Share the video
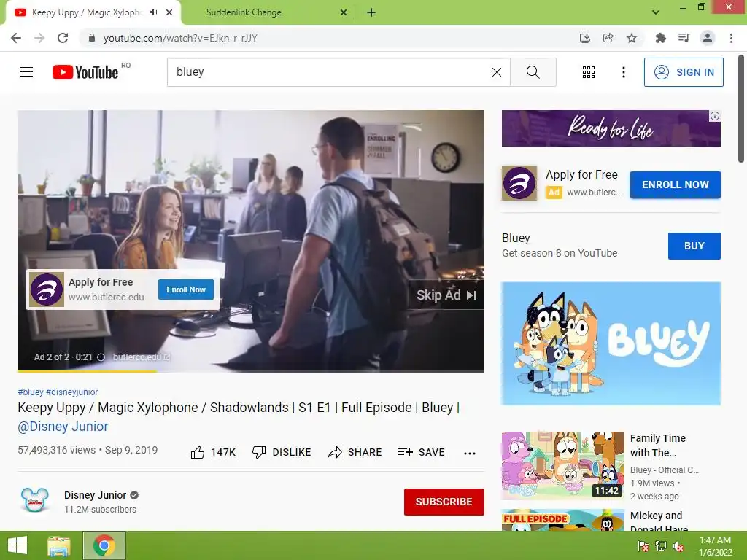 (355, 452)
